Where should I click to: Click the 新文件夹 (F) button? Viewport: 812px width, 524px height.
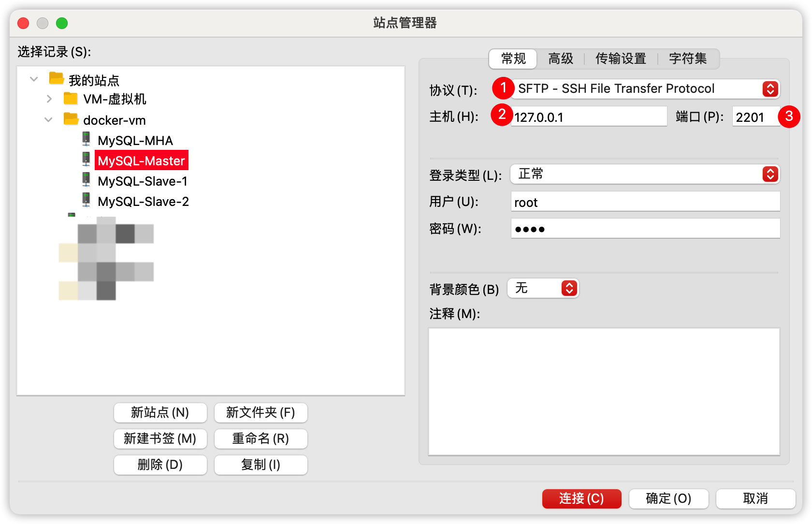click(261, 412)
